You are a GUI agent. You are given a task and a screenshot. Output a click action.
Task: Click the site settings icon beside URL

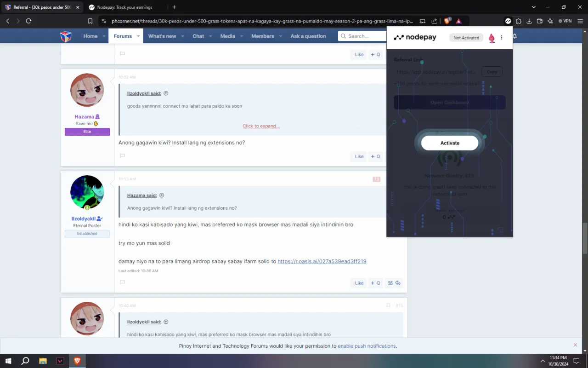[104, 21]
